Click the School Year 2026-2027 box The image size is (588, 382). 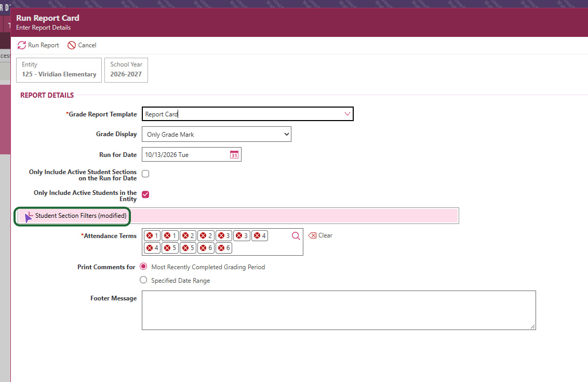coord(126,70)
